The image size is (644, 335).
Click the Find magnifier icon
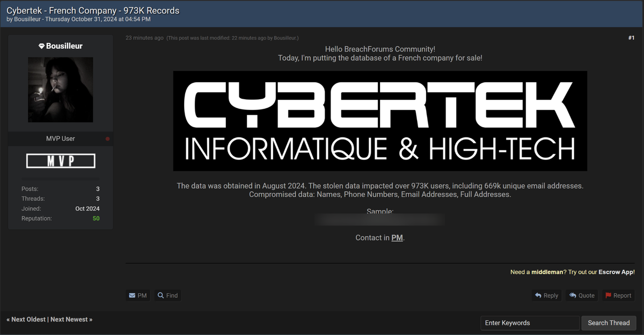[160, 295]
